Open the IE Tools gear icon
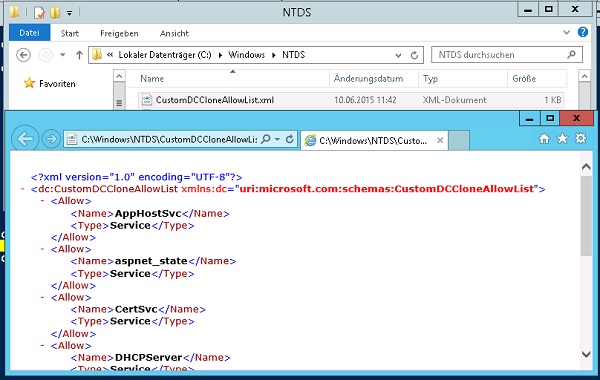This screenshot has height=380, width=600. (x=580, y=139)
